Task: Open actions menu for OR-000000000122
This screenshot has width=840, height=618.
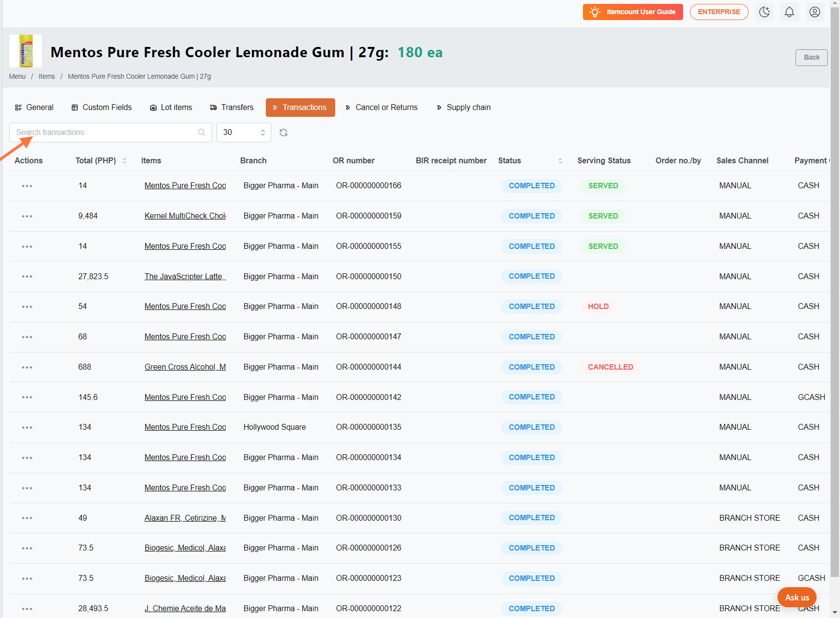Action: coord(27,609)
